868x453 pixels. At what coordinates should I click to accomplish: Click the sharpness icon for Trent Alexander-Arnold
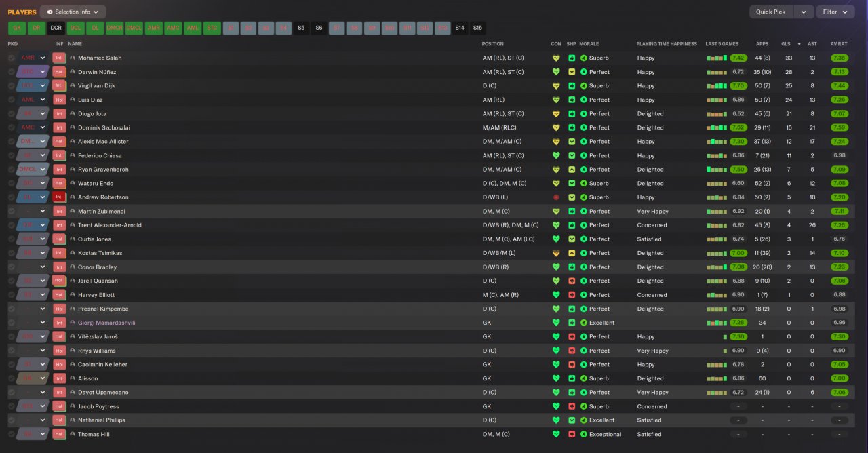point(572,225)
